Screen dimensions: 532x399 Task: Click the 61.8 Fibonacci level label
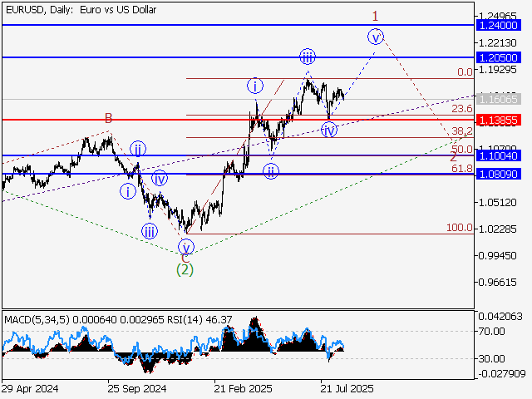click(x=461, y=169)
